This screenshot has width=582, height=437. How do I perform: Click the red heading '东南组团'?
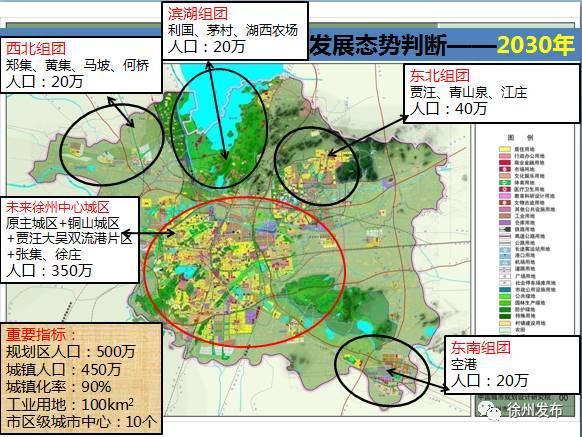(481, 348)
